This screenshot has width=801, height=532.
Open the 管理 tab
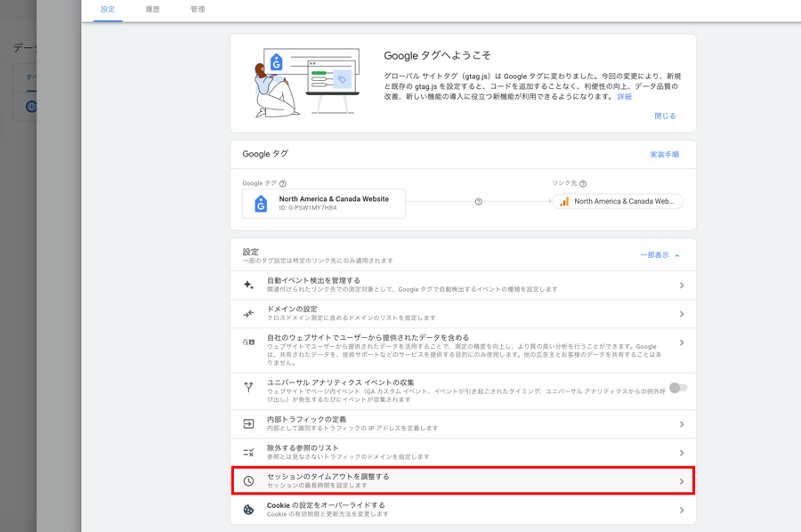[x=198, y=9]
